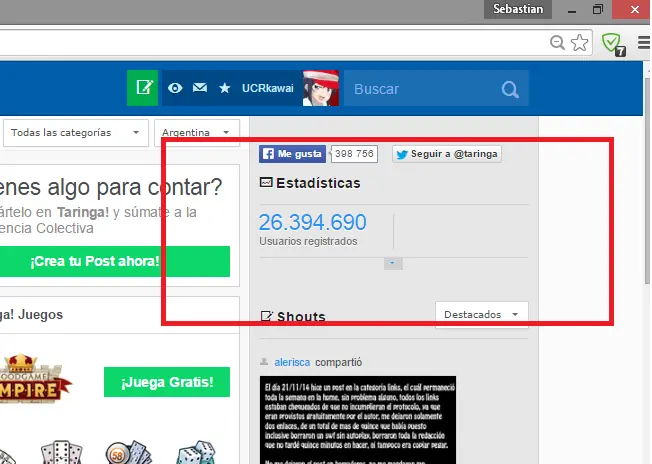Click the domino tiles game icon
The width and height of the screenshot is (652, 464).
61,453
